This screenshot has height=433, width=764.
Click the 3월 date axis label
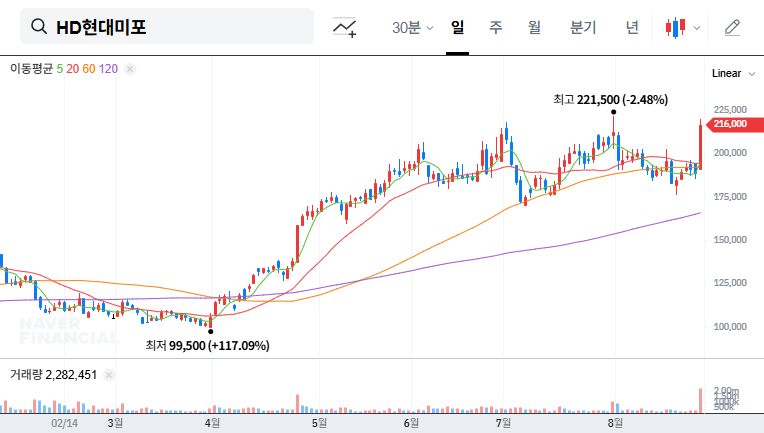pyautogui.click(x=115, y=423)
